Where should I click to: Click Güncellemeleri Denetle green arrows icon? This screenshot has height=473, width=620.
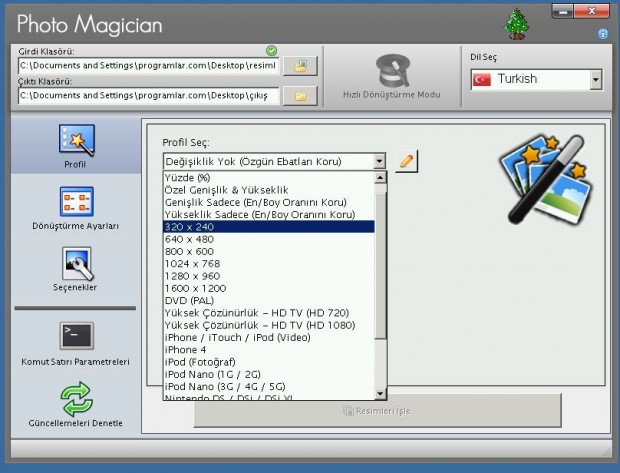[x=77, y=399]
